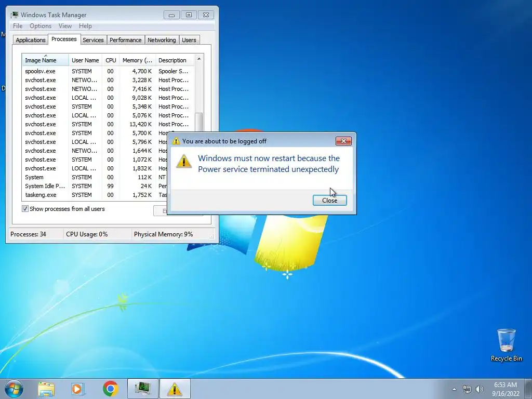The image size is (532, 399).
Task: Show hidden system tray icons
Action: point(454,389)
